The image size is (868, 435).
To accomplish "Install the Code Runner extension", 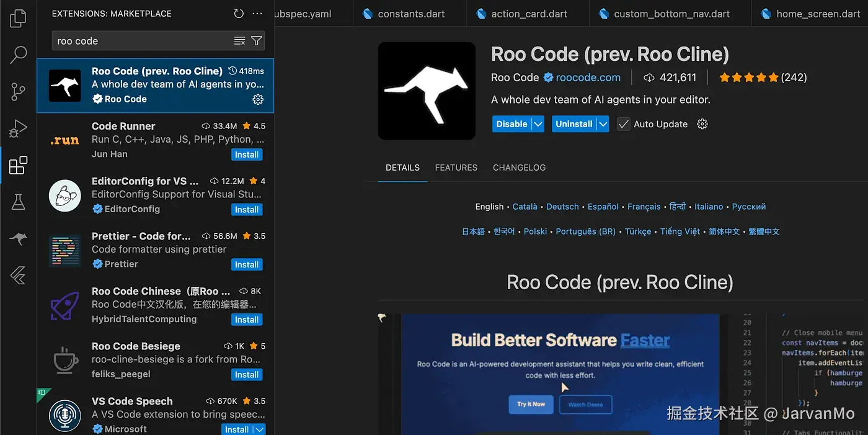I will (247, 155).
